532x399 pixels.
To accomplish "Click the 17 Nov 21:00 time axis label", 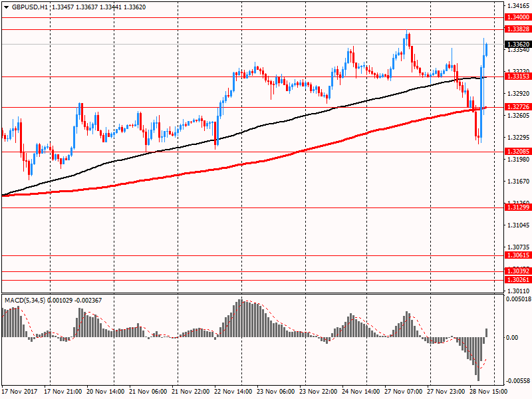I will click(x=63, y=391).
